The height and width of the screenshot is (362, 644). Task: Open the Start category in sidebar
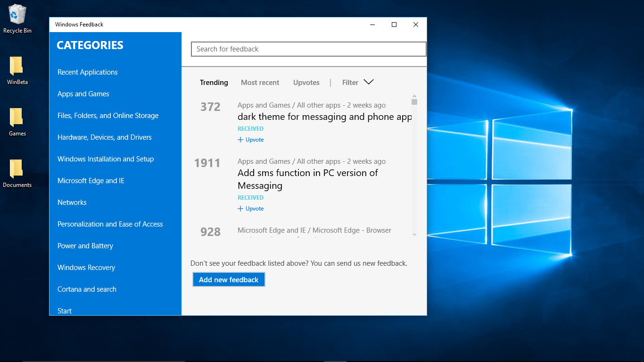(x=65, y=311)
